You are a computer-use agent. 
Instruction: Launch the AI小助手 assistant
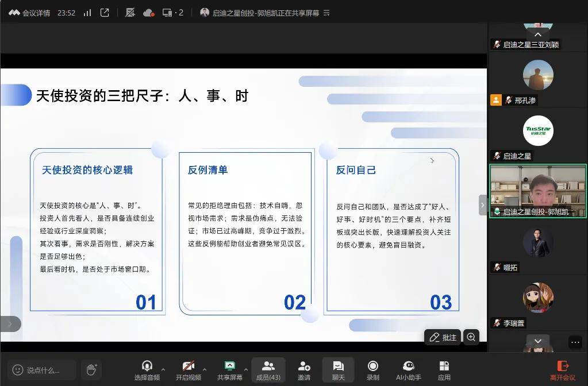(x=409, y=370)
